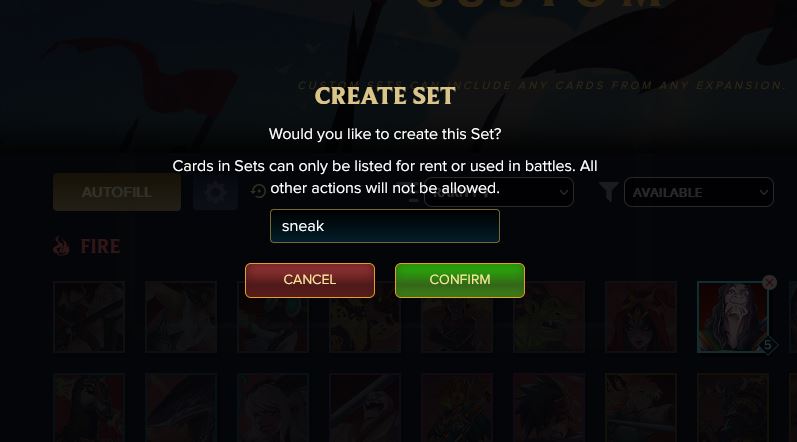Click the funnel filter icon
The height and width of the screenshot is (442, 797).
pos(608,192)
